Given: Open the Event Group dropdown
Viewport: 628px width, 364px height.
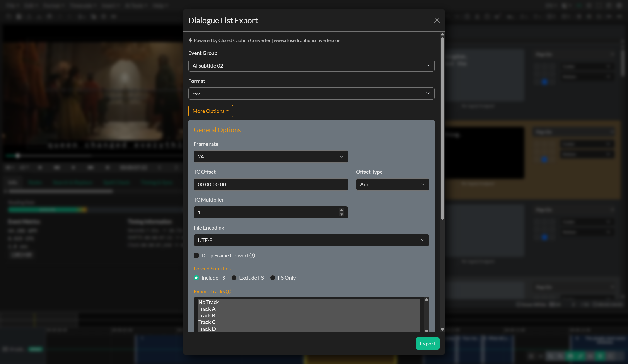Looking at the screenshot, I should tap(311, 66).
